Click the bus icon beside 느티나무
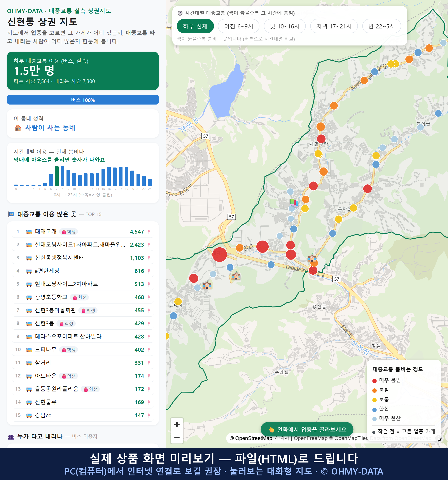448x480 pixels. (x=29, y=350)
